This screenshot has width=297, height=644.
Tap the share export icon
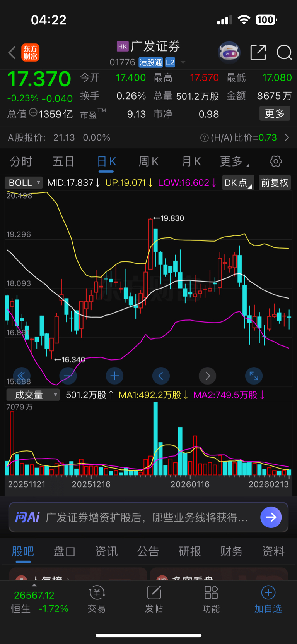tap(258, 52)
